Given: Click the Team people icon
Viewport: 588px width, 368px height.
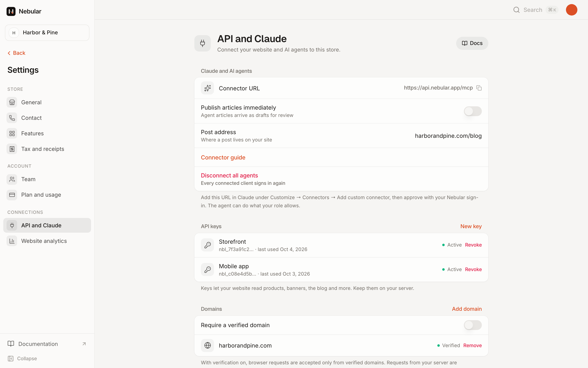Looking at the screenshot, I should (12, 179).
